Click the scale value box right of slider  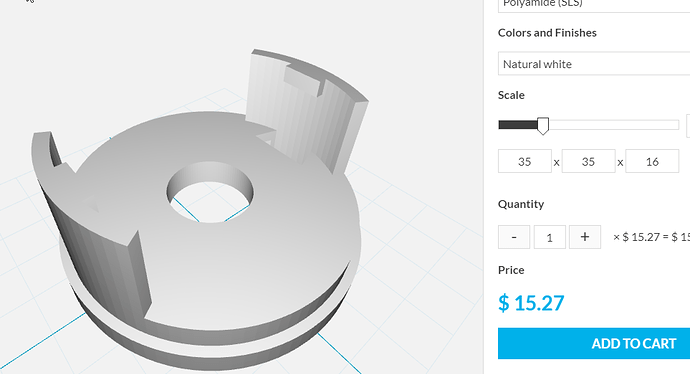(x=688, y=125)
